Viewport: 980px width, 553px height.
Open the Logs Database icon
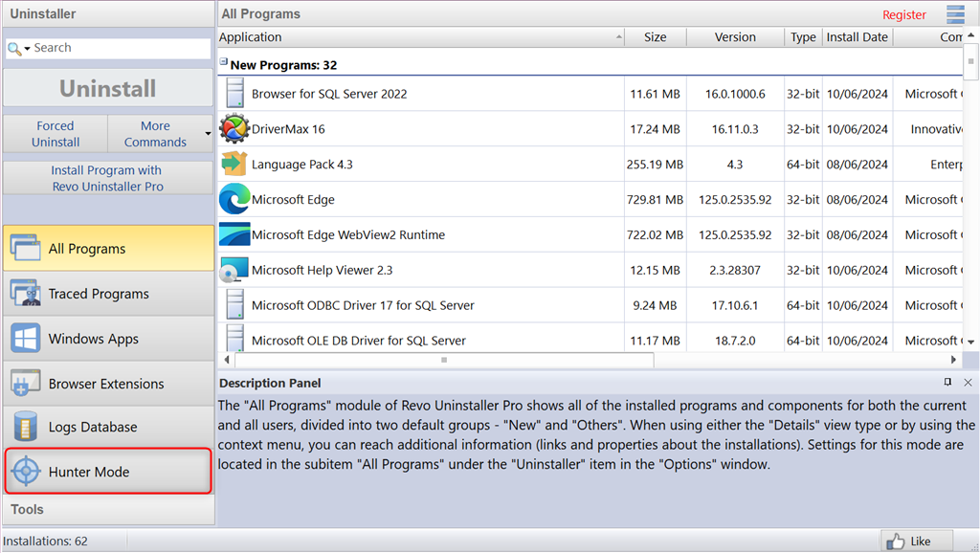(26, 427)
